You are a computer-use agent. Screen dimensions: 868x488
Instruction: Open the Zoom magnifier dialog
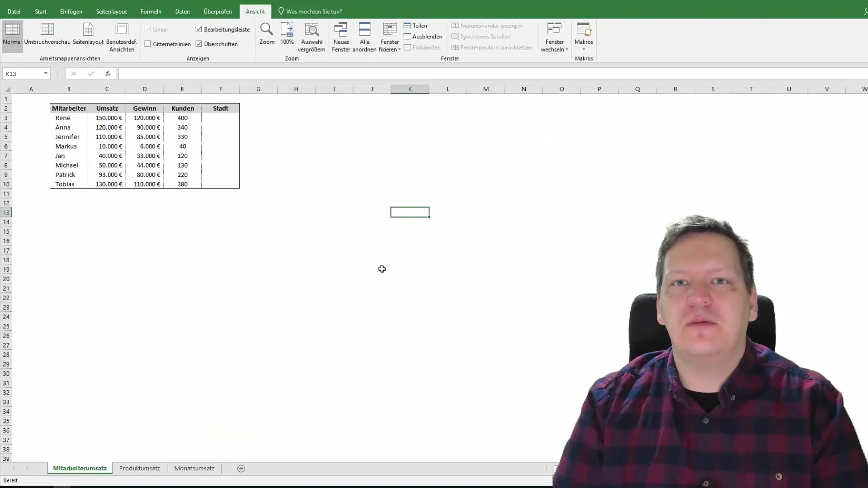point(267,34)
